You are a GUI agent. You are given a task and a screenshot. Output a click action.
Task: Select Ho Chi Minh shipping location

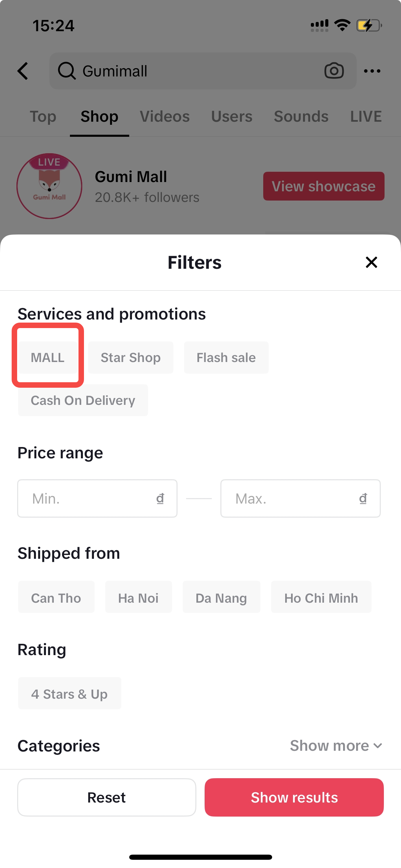coord(321,598)
